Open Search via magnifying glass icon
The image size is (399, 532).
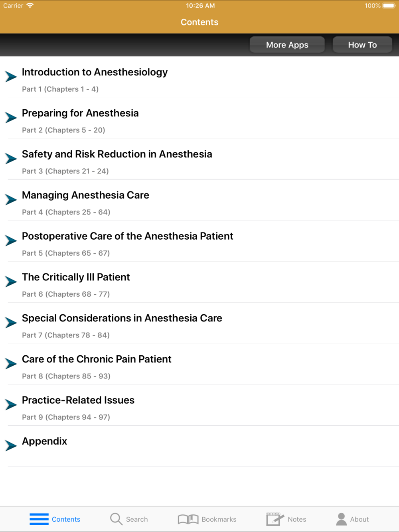[116, 519]
